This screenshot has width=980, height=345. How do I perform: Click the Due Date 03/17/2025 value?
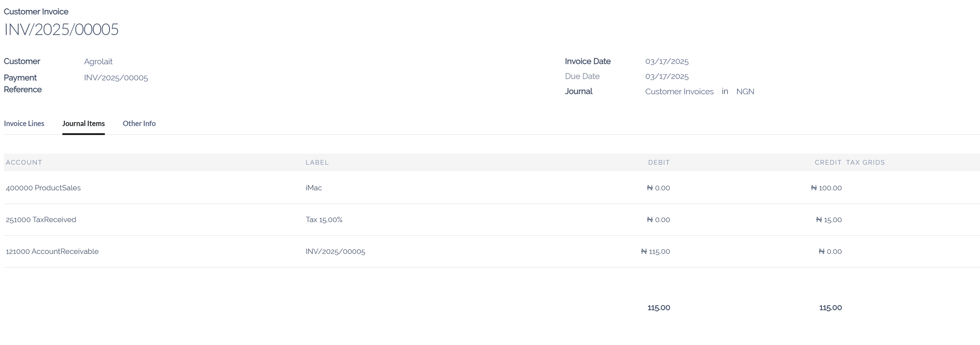[x=667, y=76]
